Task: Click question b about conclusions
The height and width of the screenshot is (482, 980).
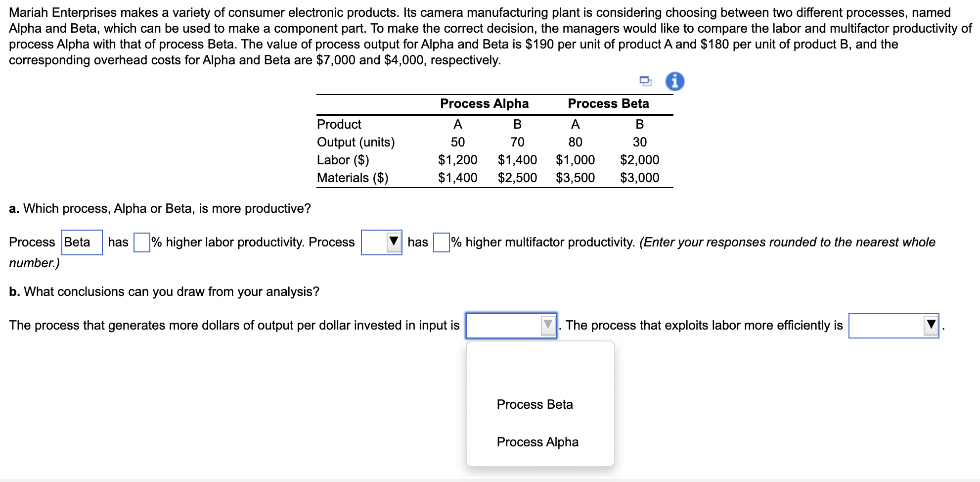Action: click(164, 291)
